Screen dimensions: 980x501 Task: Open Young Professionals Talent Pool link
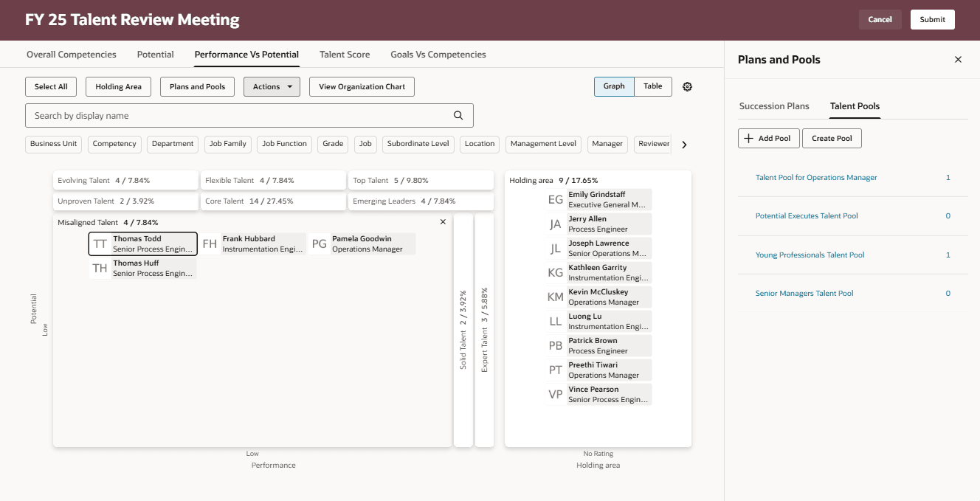pyautogui.click(x=810, y=255)
